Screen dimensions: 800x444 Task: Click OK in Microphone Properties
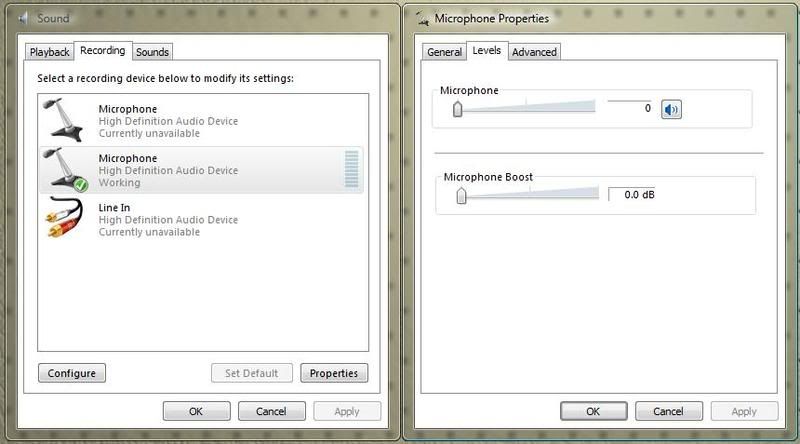point(593,411)
